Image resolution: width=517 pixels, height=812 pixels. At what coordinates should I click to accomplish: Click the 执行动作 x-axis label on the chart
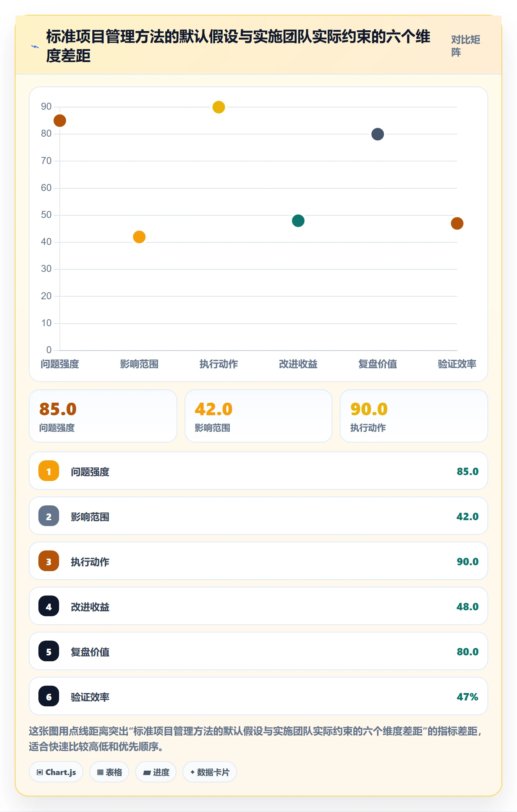click(x=219, y=364)
